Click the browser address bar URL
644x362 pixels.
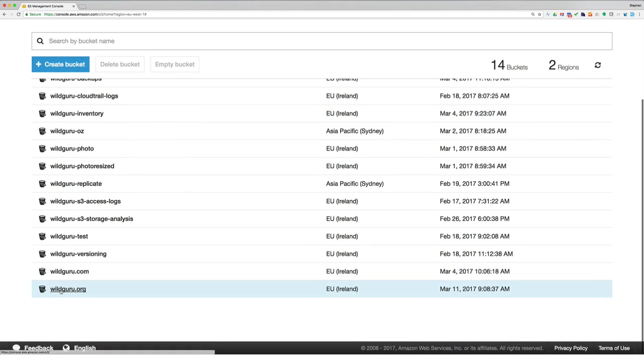[95, 14]
